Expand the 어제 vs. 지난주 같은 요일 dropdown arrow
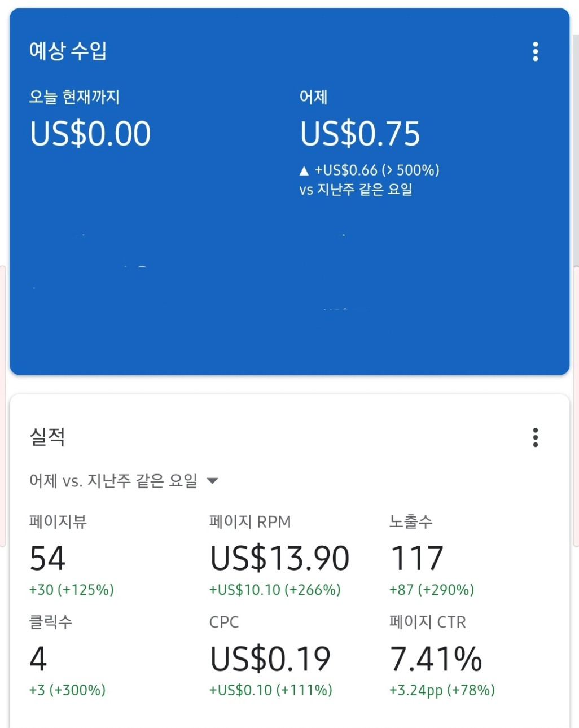 pyautogui.click(x=212, y=481)
